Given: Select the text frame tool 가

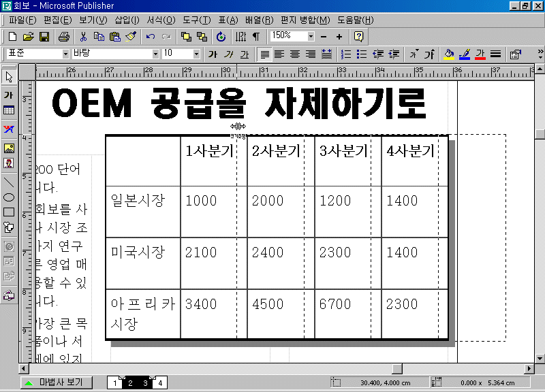Looking at the screenshot, I should [9, 95].
